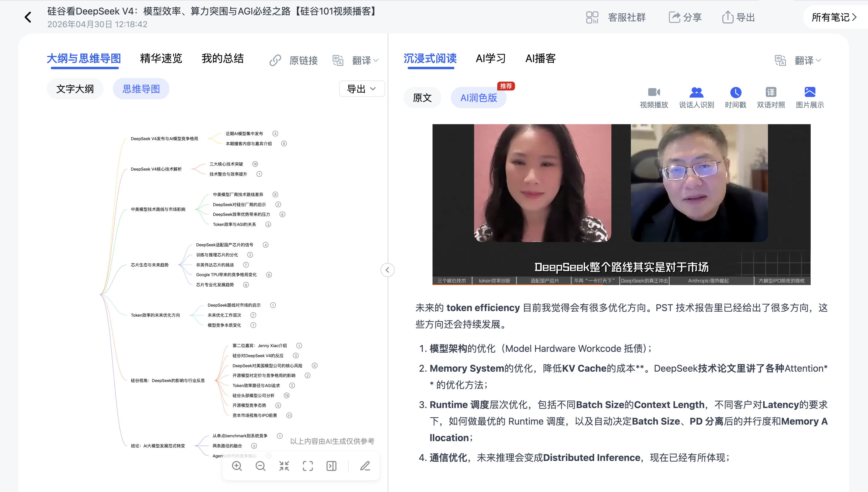Expand count badge beside 中美模型厂商技术路线差异
Screen dimensions: 868x492
click(275, 195)
